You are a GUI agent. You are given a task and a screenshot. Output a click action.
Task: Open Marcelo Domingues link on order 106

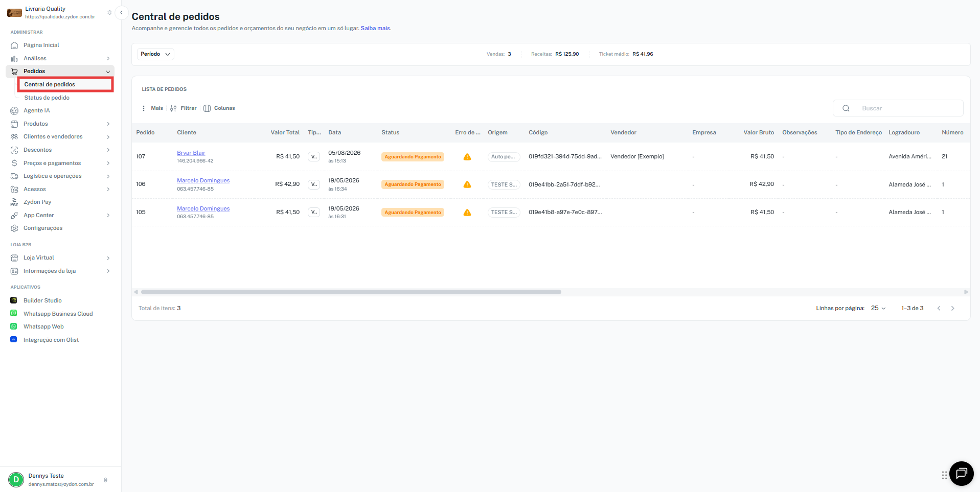tap(203, 181)
